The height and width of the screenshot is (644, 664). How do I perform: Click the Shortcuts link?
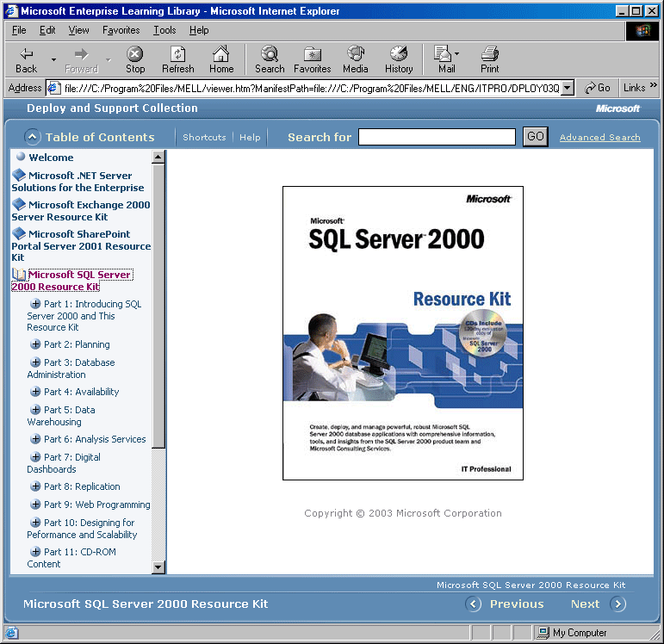(x=204, y=137)
